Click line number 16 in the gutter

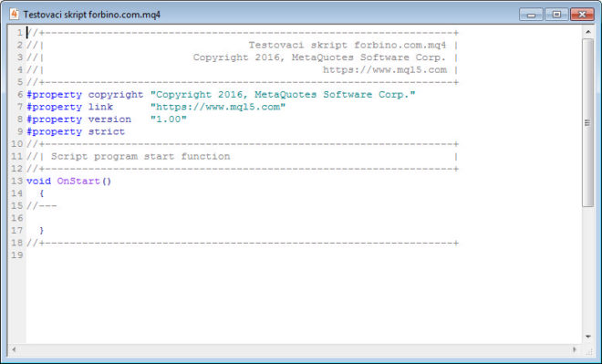(17, 218)
